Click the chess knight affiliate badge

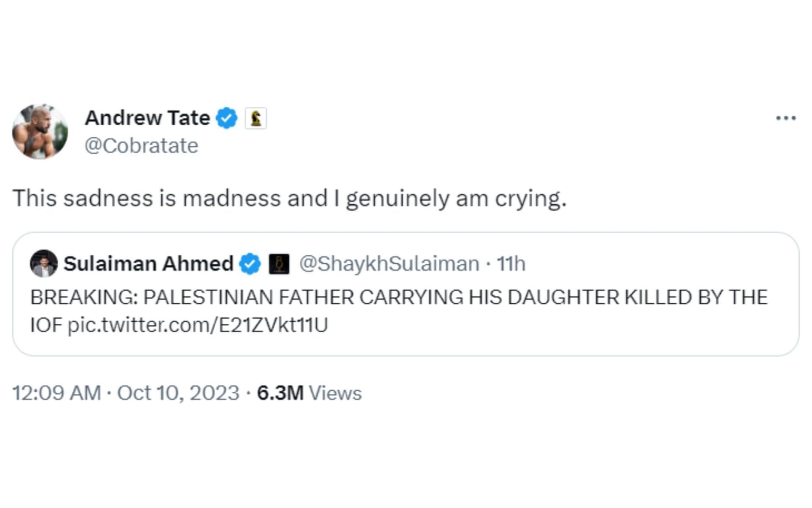pyautogui.click(x=256, y=118)
